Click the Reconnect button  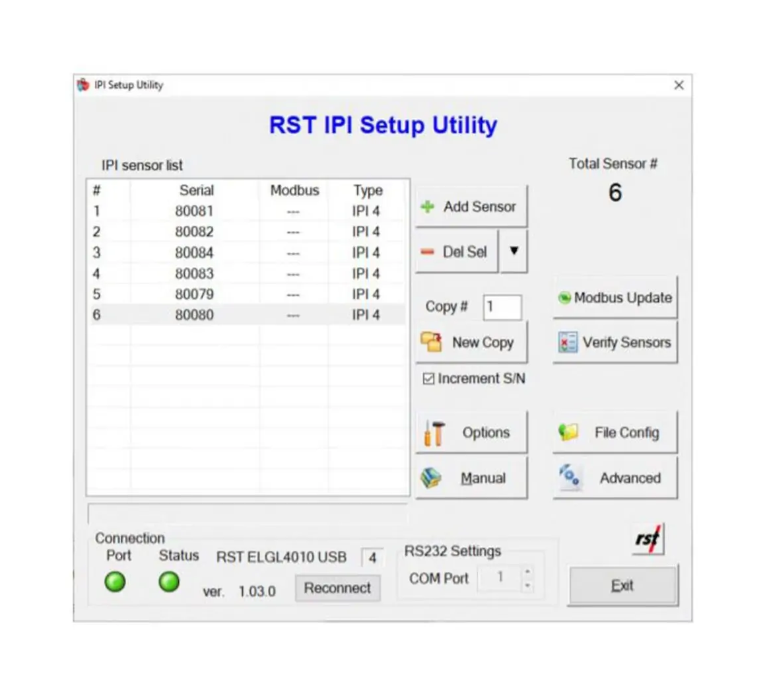(x=337, y=588)
